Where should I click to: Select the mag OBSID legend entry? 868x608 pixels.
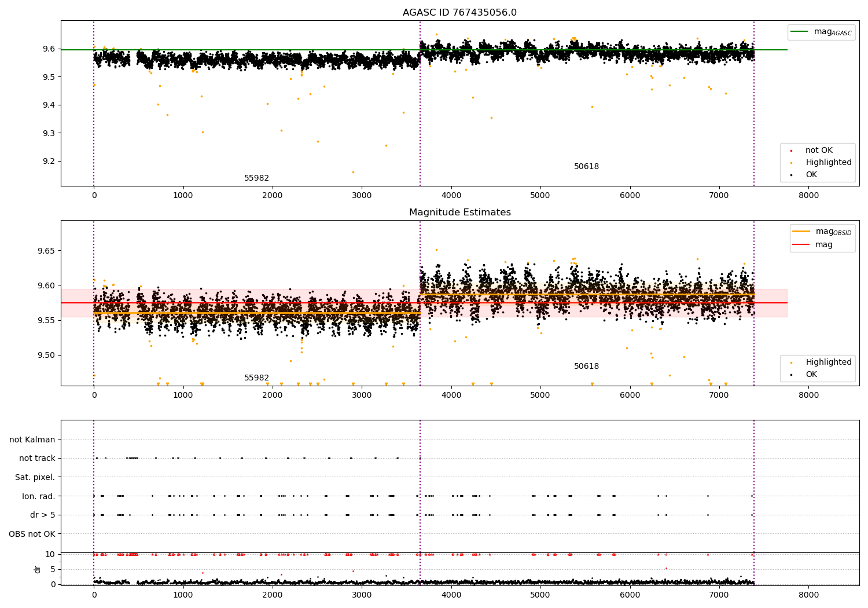pos(822,232)
